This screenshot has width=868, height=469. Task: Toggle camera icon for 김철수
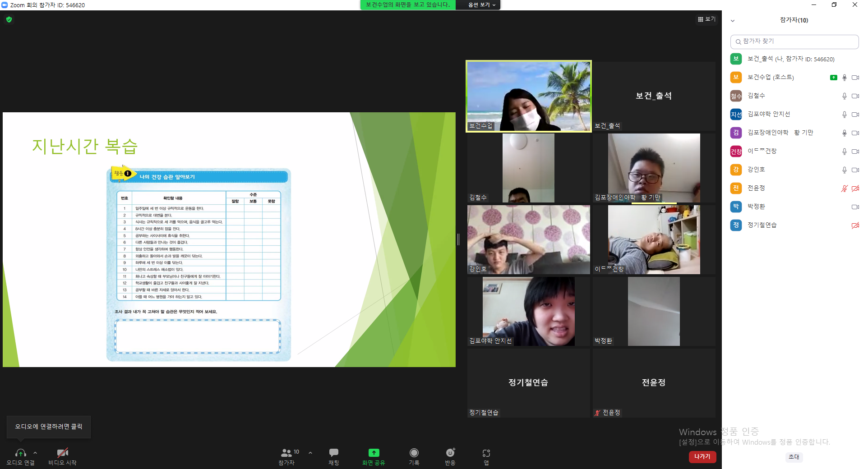click(x=855, y=96)
